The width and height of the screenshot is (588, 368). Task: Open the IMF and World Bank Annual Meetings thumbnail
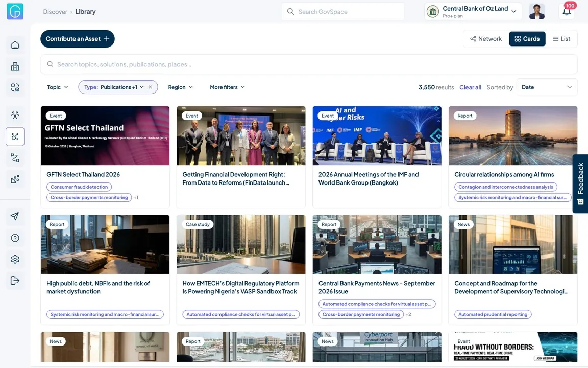[x=377, y=135]
